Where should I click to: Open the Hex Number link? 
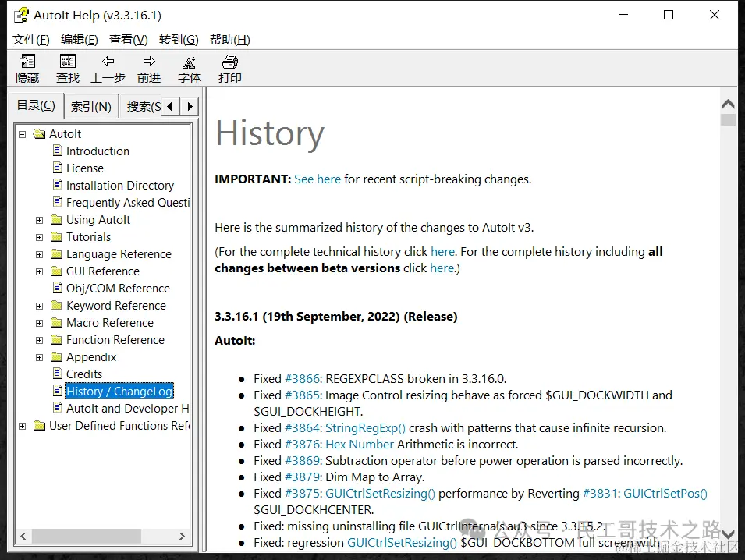click(x=360, y=444)
